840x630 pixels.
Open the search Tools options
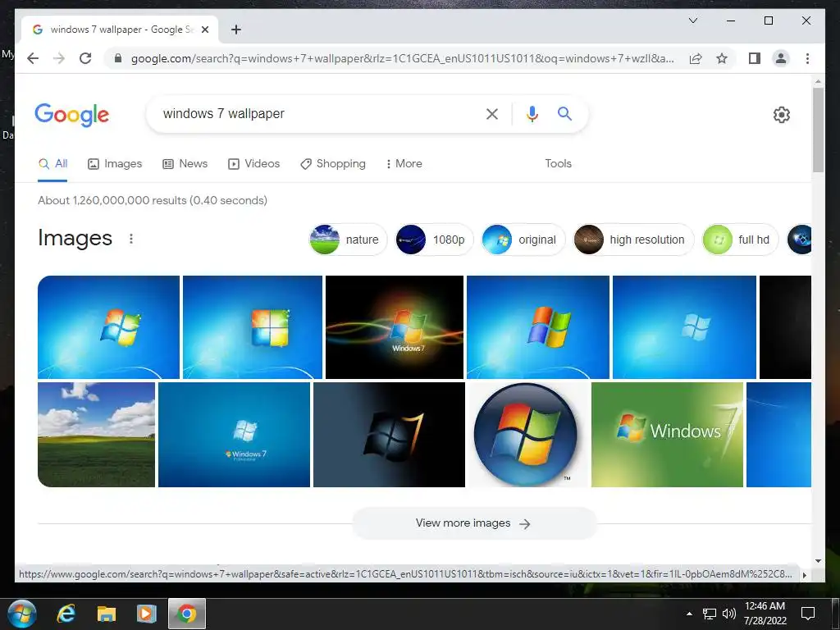pos(558,164)
